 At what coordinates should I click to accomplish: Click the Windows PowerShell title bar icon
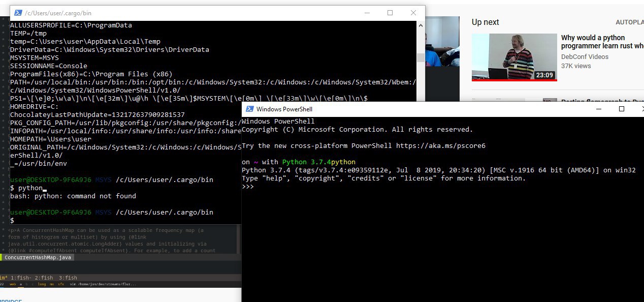249,109
